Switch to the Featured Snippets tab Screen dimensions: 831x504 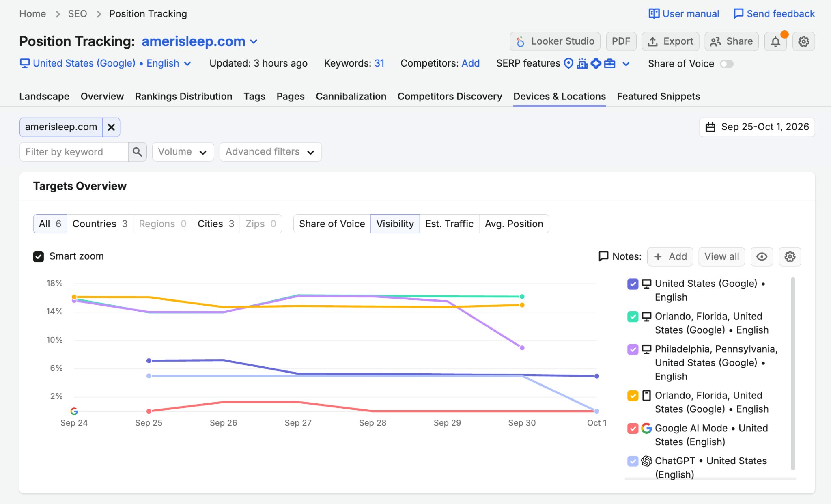point(659,96)
